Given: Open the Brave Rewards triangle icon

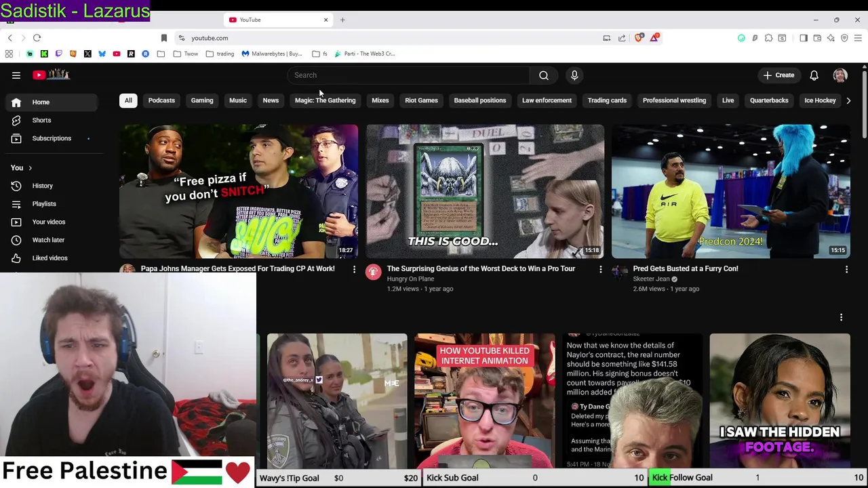Looking at the screenshot, I should [654, 38].
